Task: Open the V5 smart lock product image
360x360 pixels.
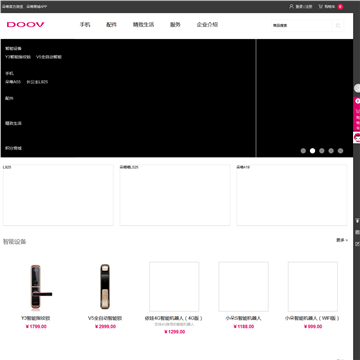Action: click(x=105, y=287)
